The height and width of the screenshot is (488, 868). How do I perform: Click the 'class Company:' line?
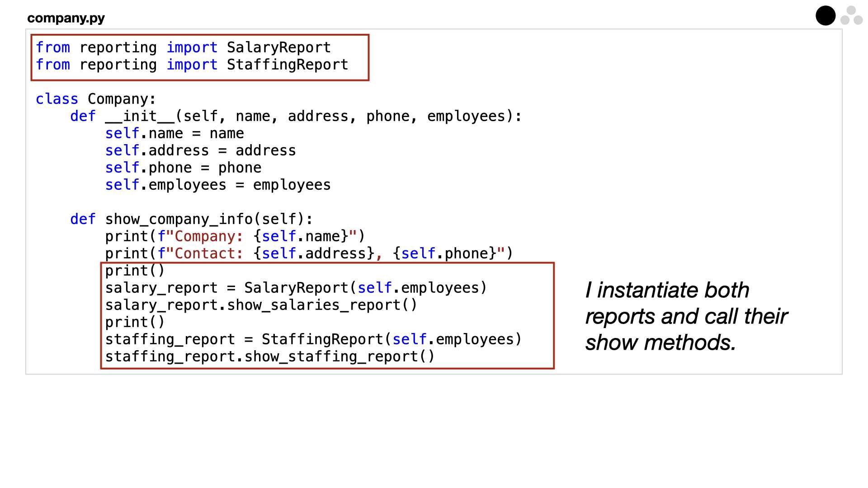96,99
